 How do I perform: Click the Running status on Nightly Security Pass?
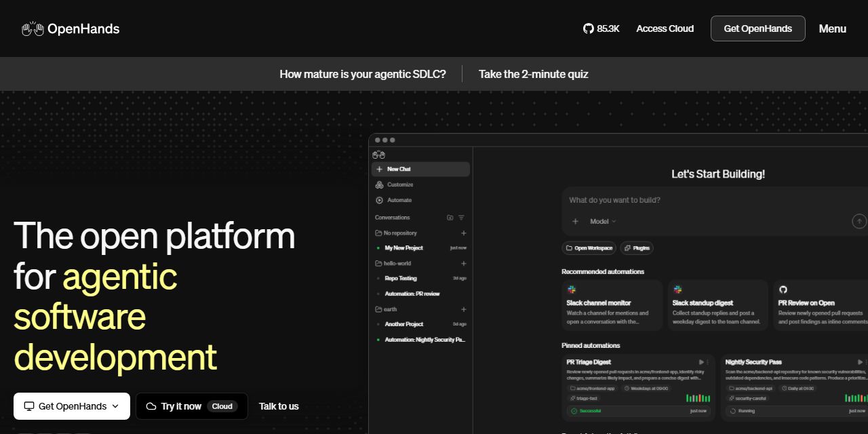click(x=742, y=411)
